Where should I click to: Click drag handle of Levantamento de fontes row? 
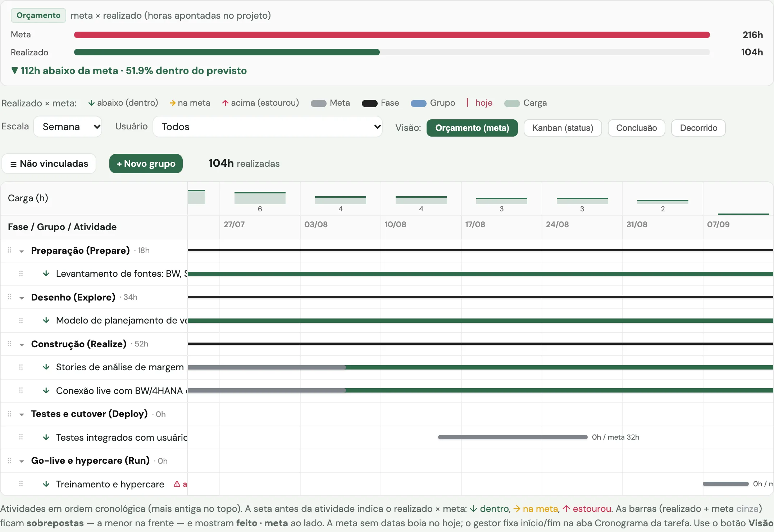(x=21, y=274)
